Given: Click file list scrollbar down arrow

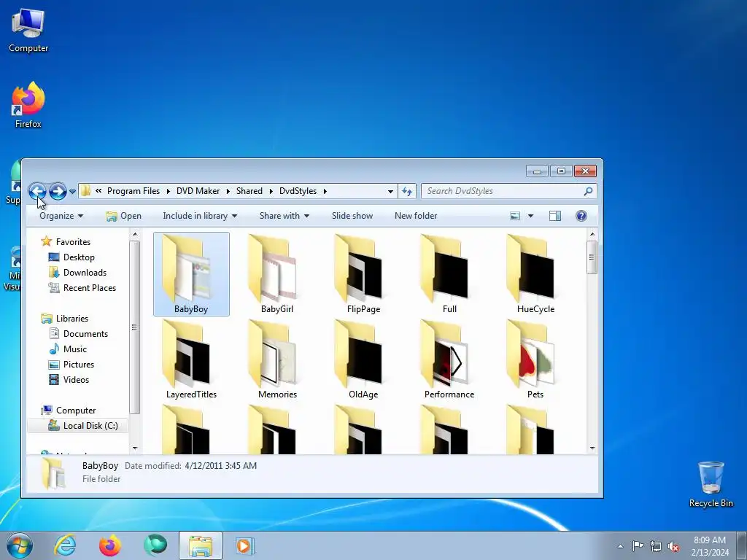Looking at the screenshot, I should coord(592,448).
